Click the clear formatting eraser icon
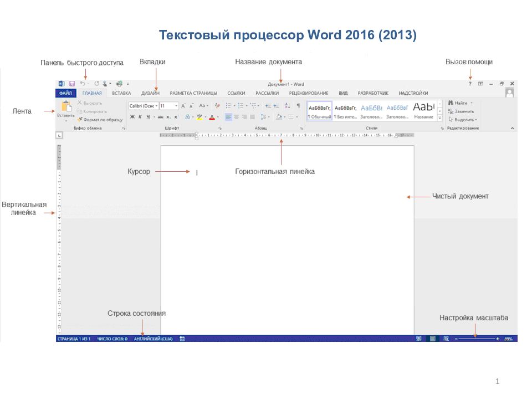The height and width of the screenshot is (399, 532). 217,106
